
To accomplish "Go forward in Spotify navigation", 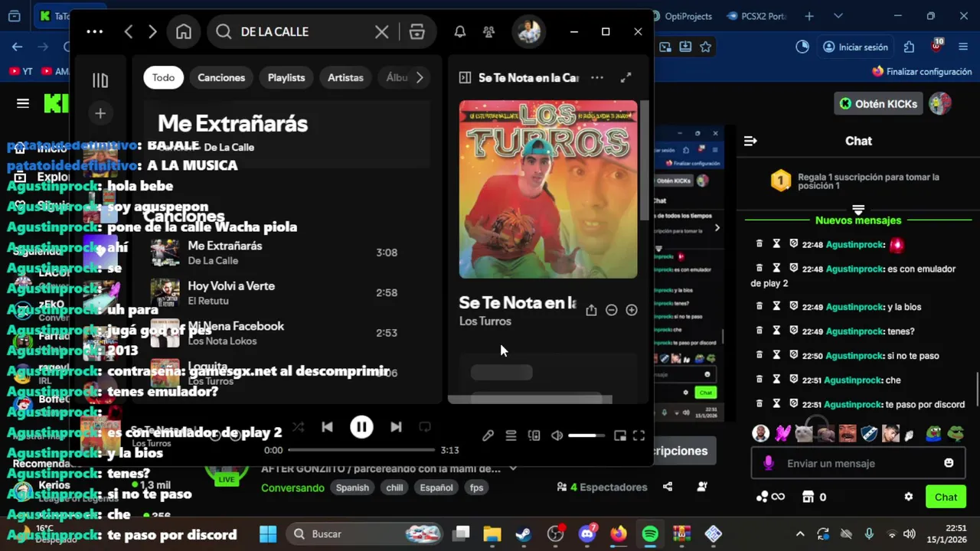I will (x=152, y=31).
